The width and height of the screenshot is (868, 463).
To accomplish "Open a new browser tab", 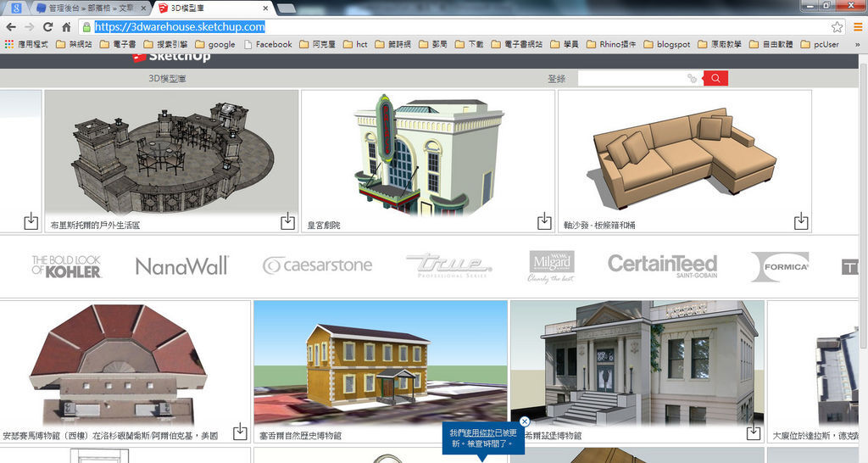I will pyautogui.click(x=286, y=8).
